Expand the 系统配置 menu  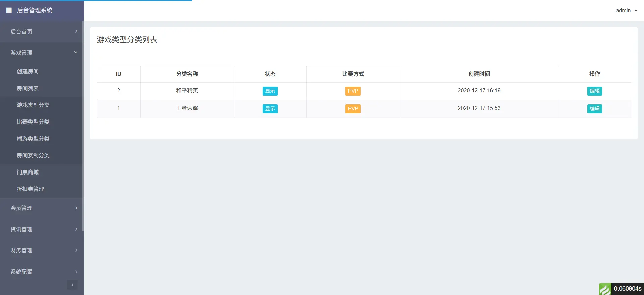(x=42, y=272)
